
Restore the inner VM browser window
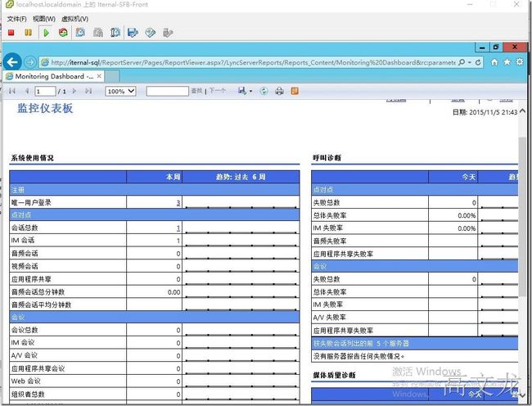coord(496,47)
